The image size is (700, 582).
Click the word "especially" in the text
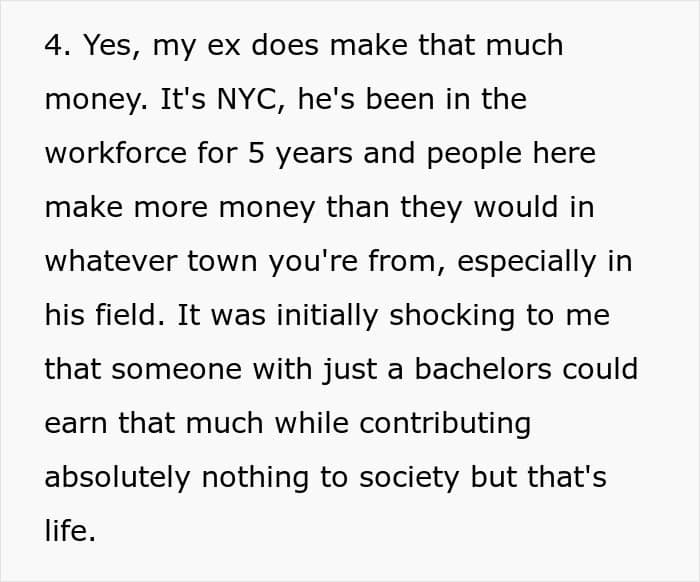tap(527, 261)
